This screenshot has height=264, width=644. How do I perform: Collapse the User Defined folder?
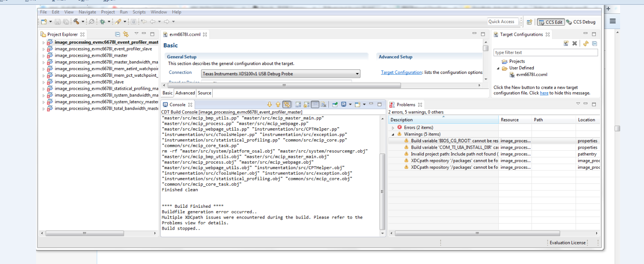pos(498,68)
